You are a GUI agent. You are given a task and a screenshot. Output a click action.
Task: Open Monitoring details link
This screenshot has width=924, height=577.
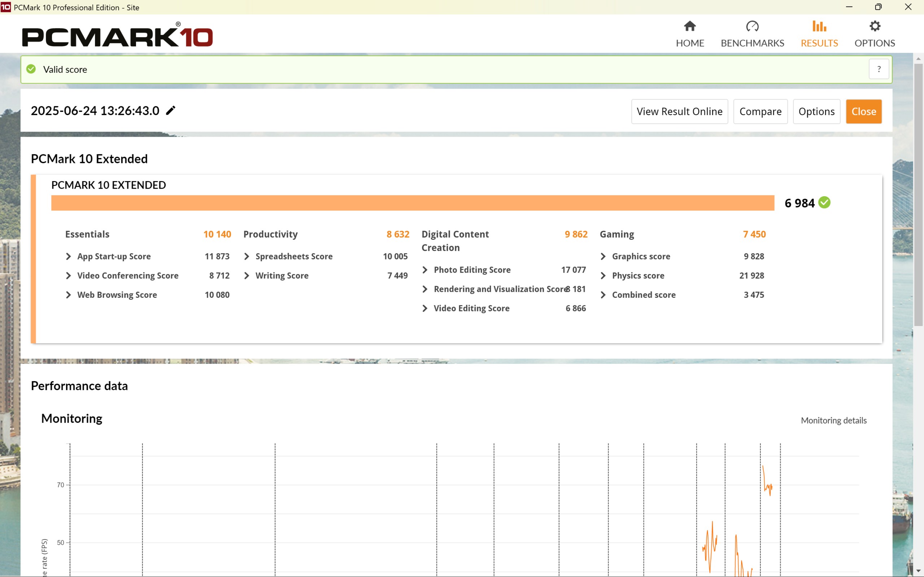tap(833, 420)
